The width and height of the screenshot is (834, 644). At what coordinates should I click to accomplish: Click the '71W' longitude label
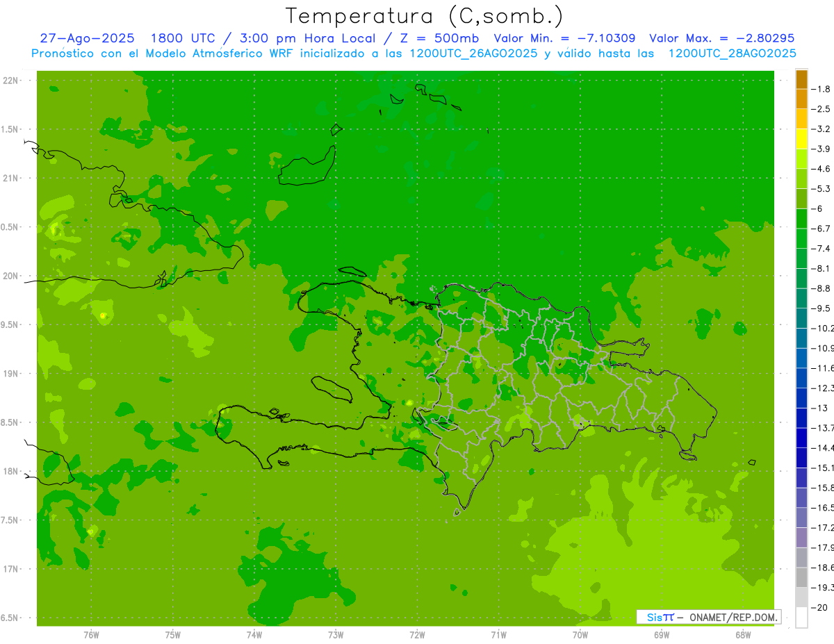point(498,634)
